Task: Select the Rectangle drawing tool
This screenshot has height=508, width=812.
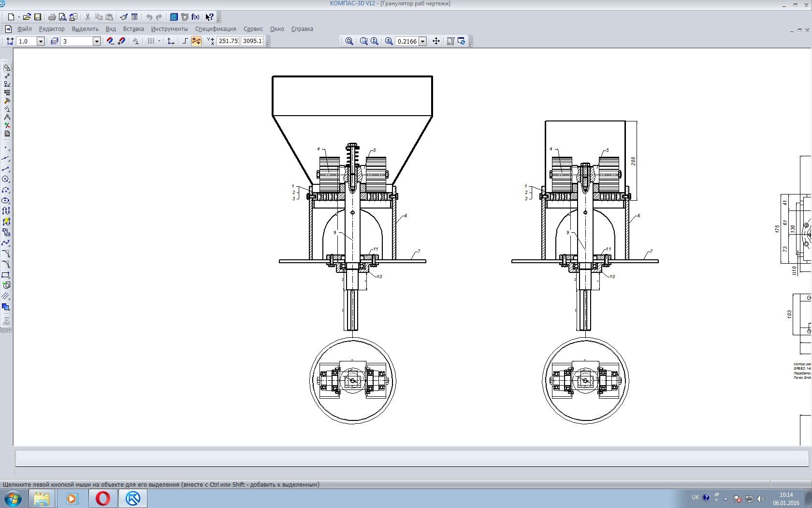Action: 6,275
